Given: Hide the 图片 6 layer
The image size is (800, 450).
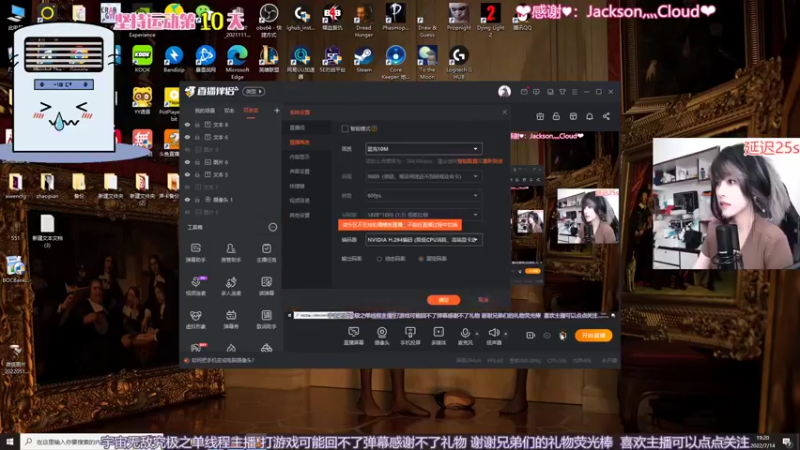Looking at the screenshot, I should click(x=187, y=162).
